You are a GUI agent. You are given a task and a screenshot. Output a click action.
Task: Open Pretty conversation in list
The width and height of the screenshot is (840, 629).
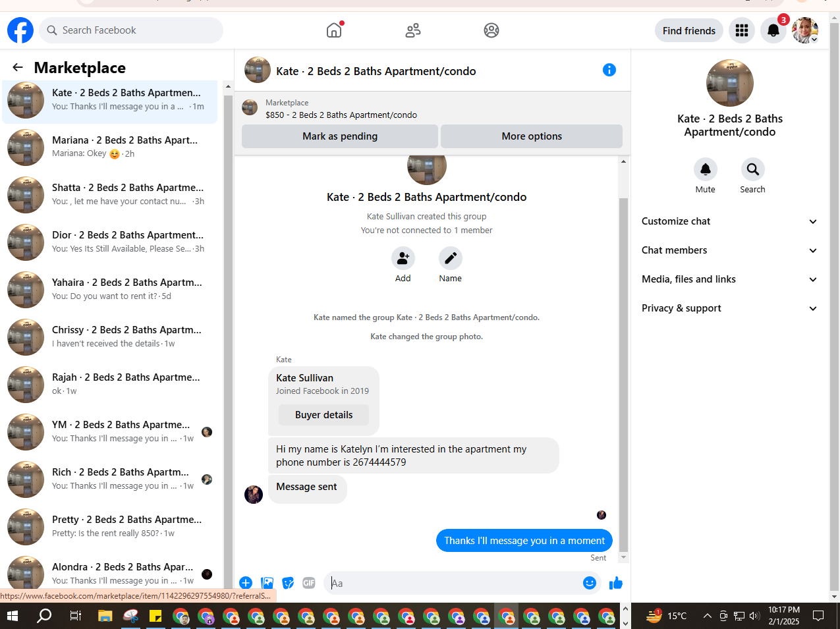point(110,526)
